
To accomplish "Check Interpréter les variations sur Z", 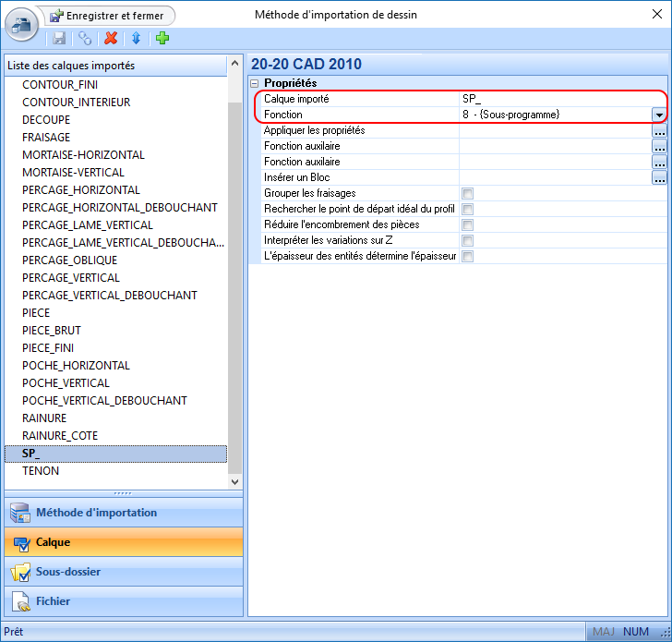I will point(468,240).
